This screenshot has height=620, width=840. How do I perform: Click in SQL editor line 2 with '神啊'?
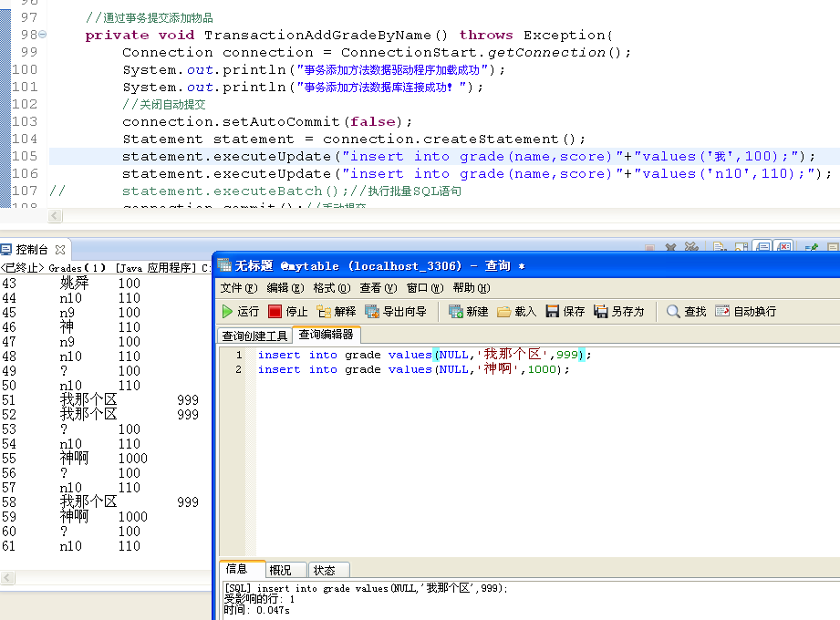[x=413, y=369]
